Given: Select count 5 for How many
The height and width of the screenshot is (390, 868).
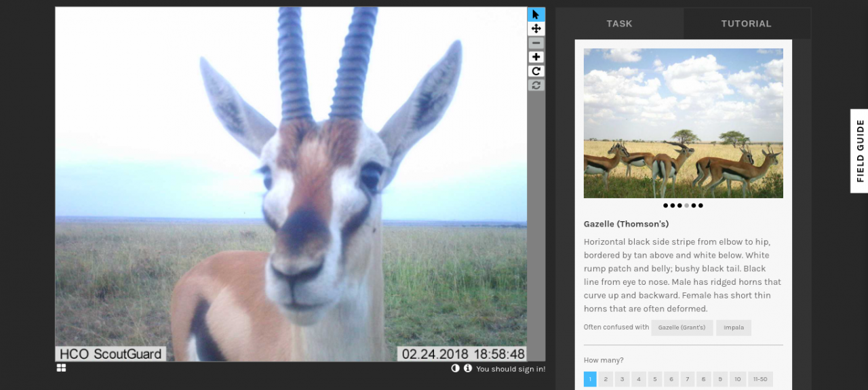Looking at the screenshot, I should (655, 379).
